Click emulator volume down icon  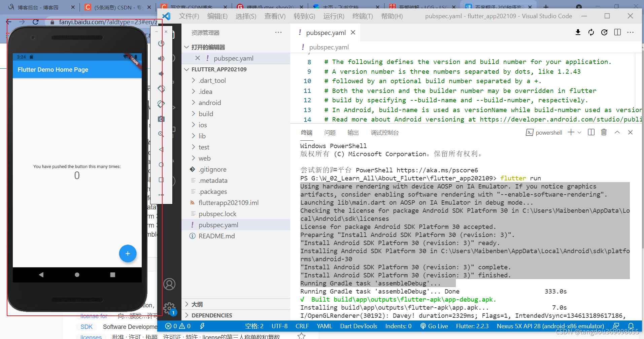coord(161,74)
